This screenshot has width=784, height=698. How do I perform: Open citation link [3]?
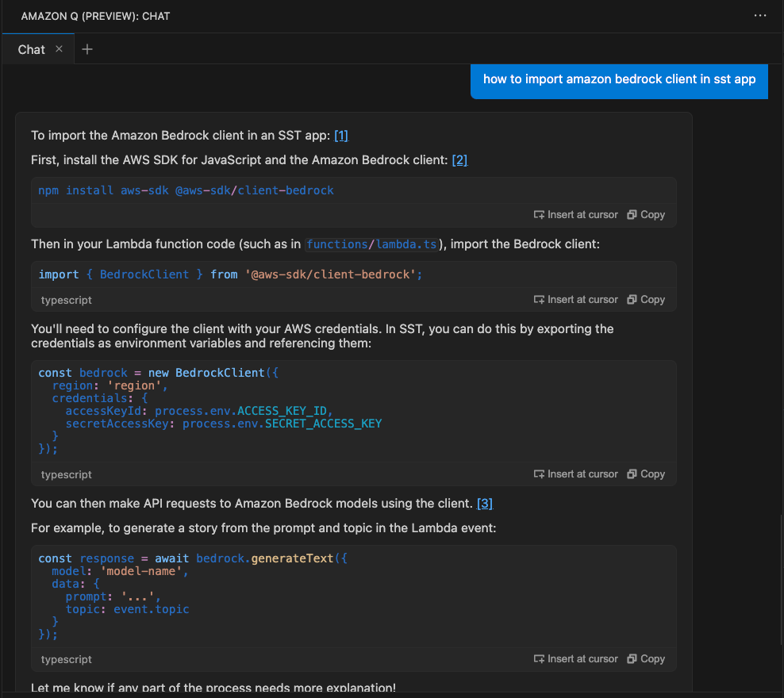485,503
